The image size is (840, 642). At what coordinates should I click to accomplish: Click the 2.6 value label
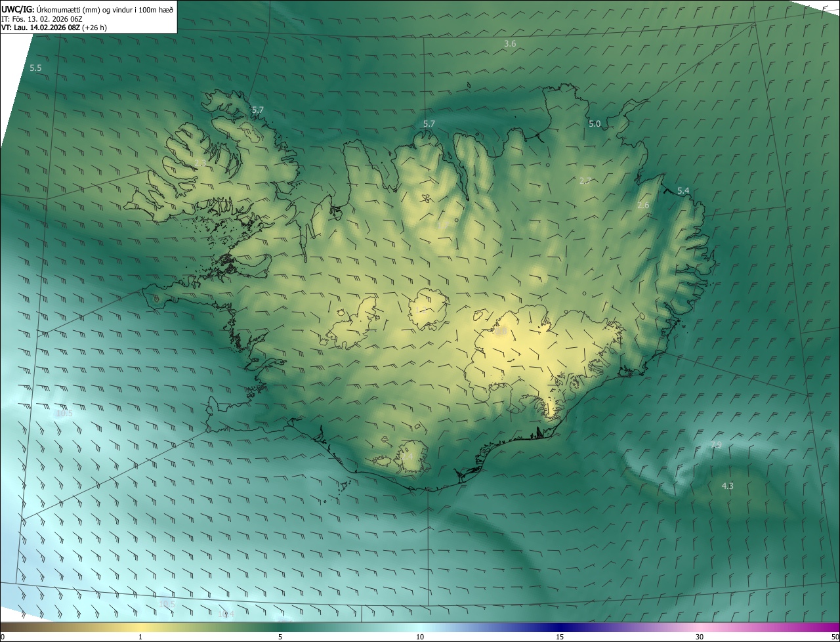point(643,205)
